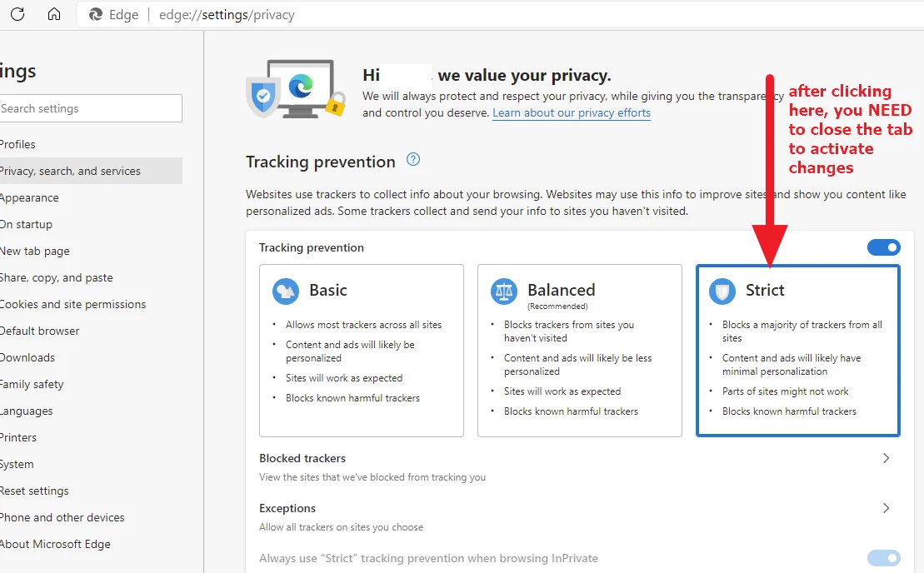Viewport: 924px width, 573px height.
Task: Click 'Allow all trackers on sites you choose'
Action: 342,527
